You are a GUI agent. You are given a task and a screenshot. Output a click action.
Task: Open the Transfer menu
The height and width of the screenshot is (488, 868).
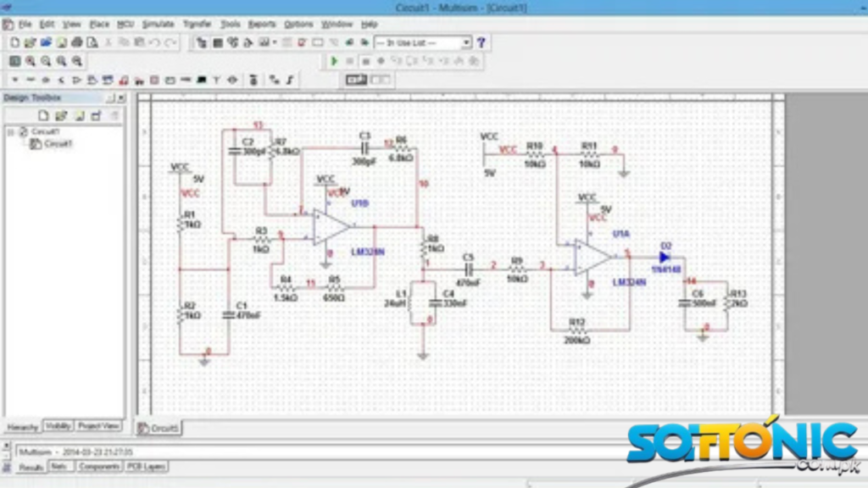(197, 25)
